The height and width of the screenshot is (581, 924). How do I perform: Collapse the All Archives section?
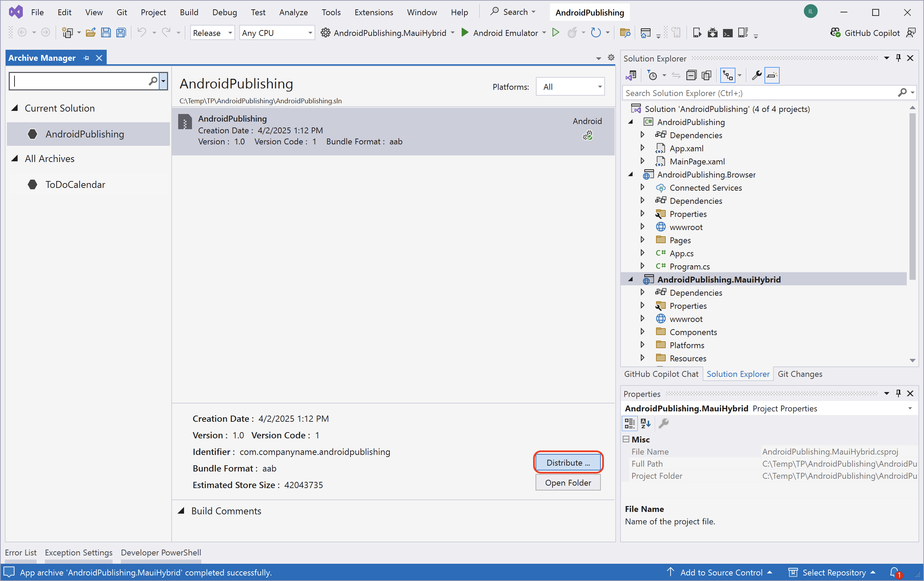[15, 159]
